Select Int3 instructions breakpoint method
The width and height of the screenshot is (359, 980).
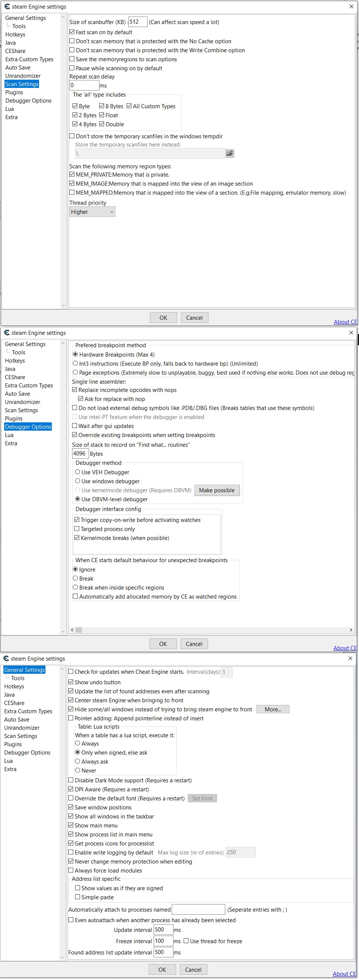point(75,364)
